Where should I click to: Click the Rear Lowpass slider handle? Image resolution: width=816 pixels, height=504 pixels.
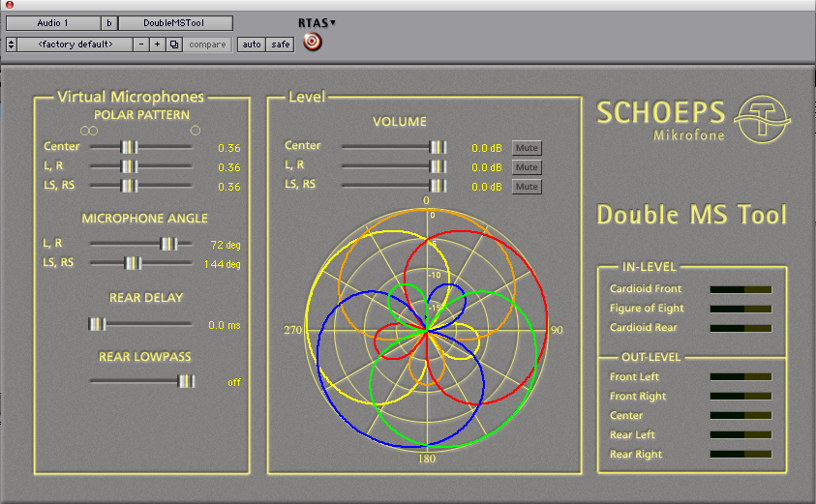[186, 381]
